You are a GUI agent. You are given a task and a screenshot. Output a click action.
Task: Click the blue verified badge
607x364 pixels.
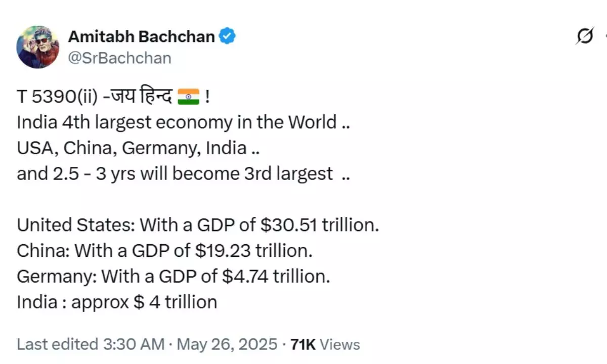227,36
